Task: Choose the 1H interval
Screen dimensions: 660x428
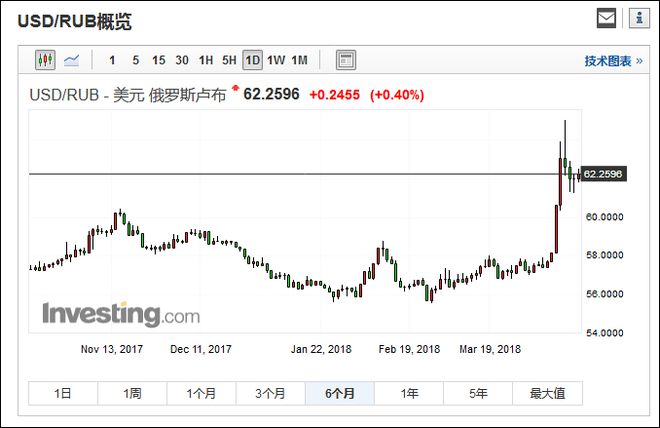Action: click(206, 60)
